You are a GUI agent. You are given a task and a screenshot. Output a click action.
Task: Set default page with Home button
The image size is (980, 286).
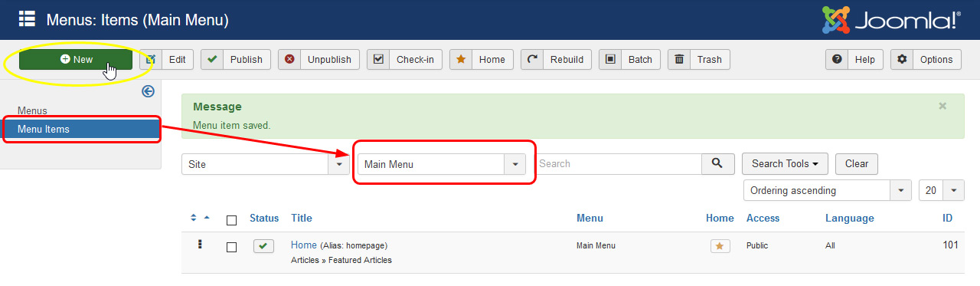coord(482,59)
